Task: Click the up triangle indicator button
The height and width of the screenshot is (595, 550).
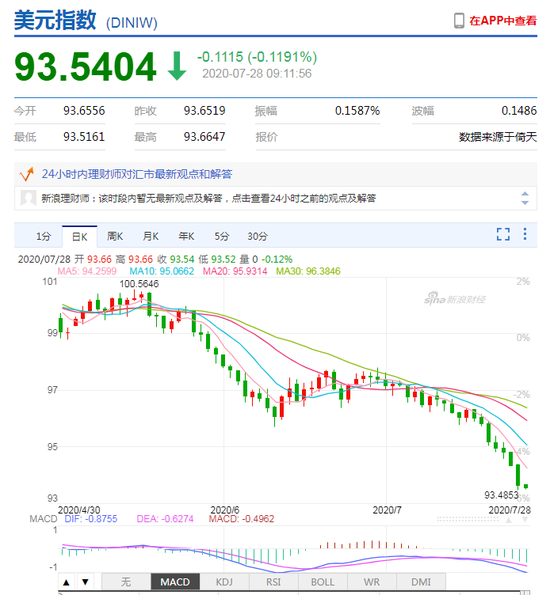Action: [x=66, y=582]
